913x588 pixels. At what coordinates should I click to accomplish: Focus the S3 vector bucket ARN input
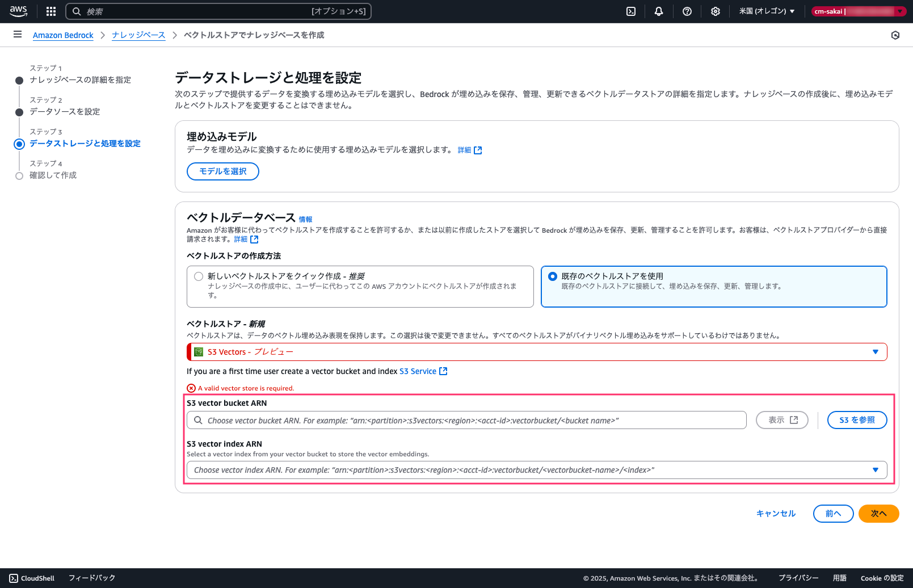click(x=466, y=420)
